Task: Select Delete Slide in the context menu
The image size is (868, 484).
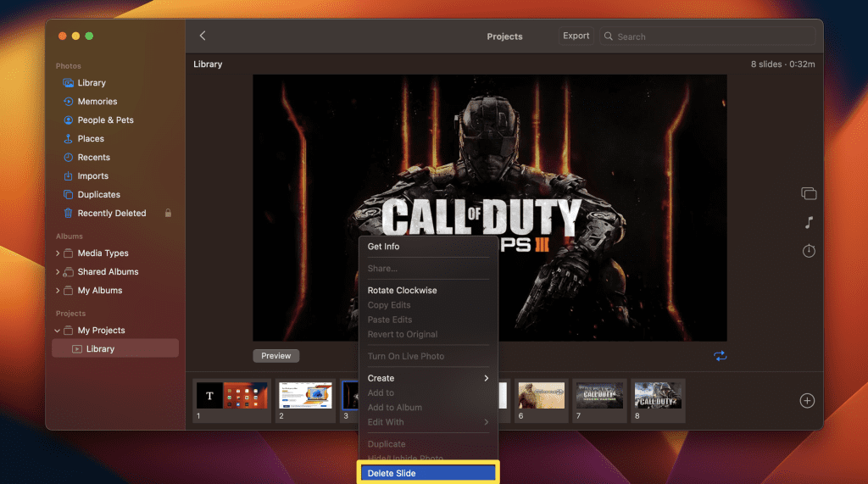Action: point(428,473)
